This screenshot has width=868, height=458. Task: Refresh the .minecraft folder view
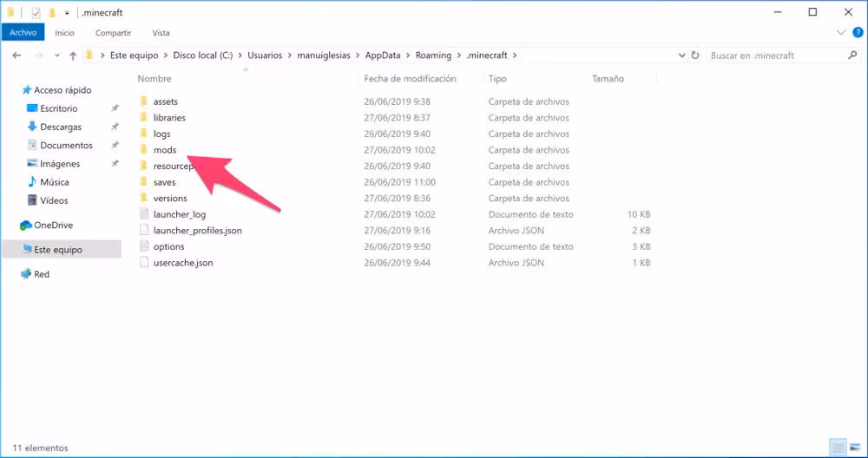point(695,56)
